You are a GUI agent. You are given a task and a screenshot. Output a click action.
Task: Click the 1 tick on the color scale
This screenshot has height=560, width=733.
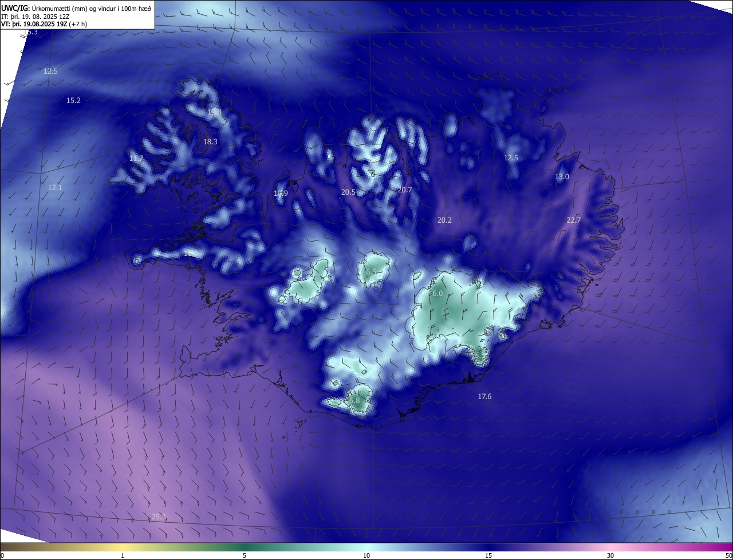[123, 555]
